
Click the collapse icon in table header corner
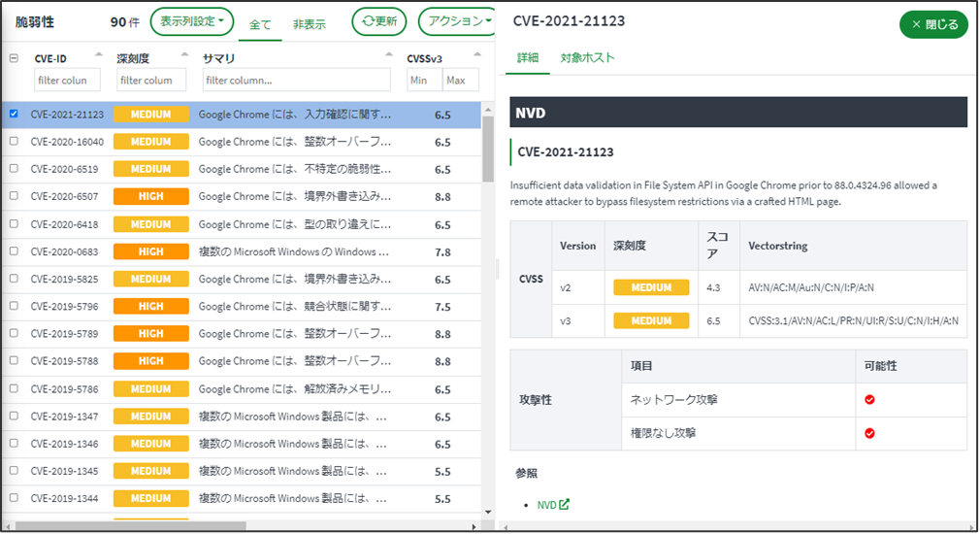click(14, 58)
